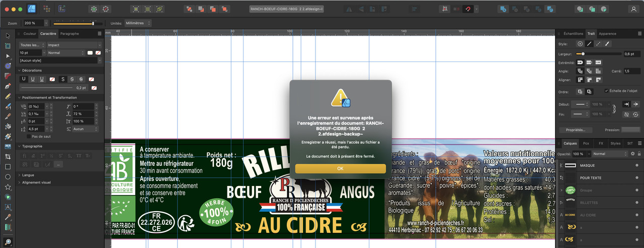The image size is (644, 248).
Task: Collapse the Décorations section
Action: click(20, 71)
